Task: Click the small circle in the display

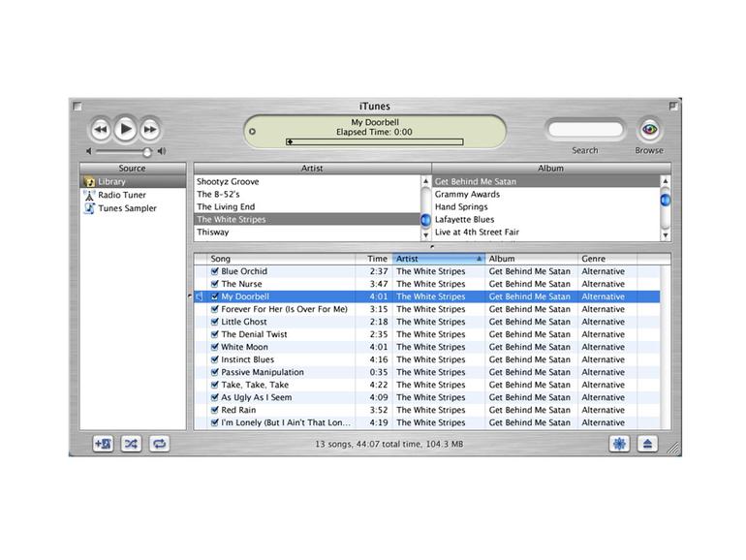Action: pyautogui.click(x=253, y=132)
